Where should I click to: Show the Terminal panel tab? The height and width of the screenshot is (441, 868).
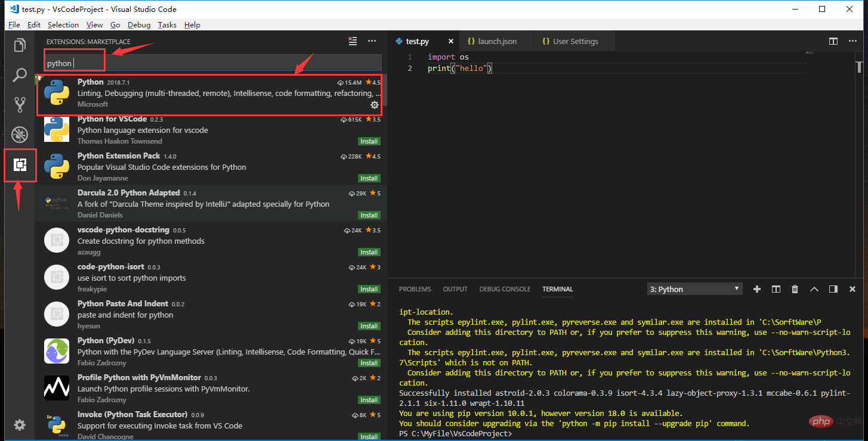pyautogui.click(x=558, y=289)
